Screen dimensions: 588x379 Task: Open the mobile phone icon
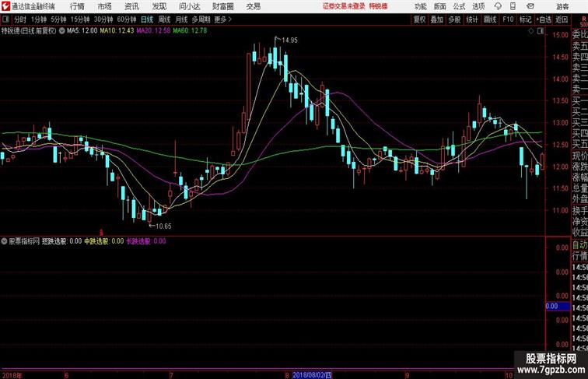point(513,6)
